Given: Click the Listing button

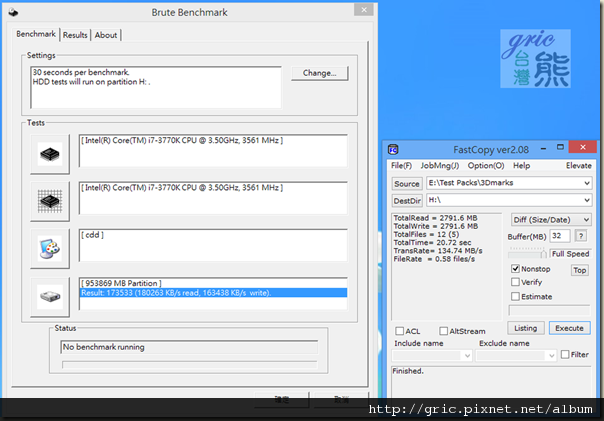Looking at the screenshot, I should click(x=525, y=328).
